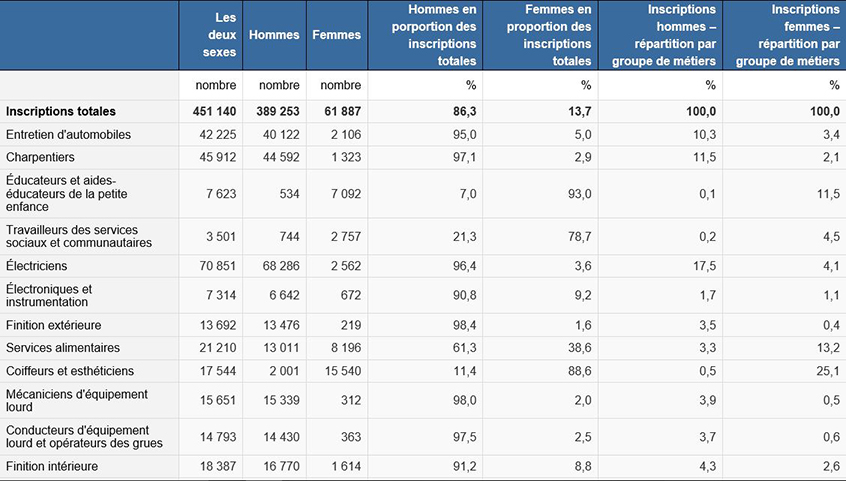
Task: Click the 'Services alimentaires' row label
Action: (x=63, y=347)
